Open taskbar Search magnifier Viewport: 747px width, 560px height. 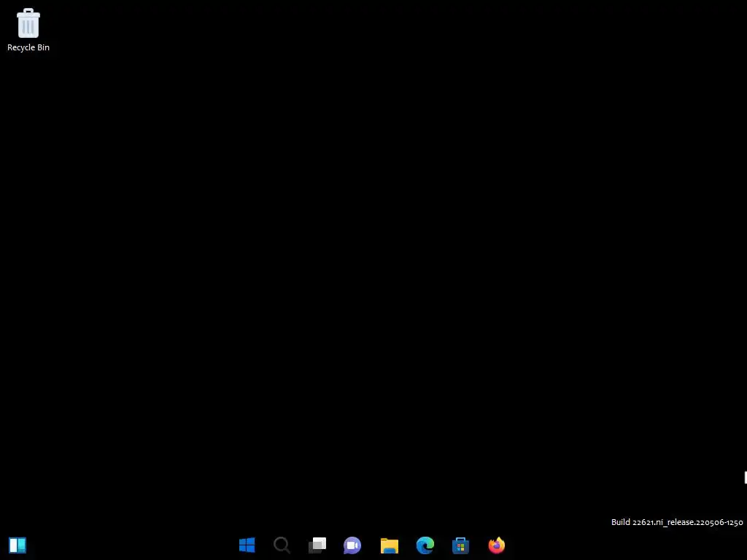[282, 545]
